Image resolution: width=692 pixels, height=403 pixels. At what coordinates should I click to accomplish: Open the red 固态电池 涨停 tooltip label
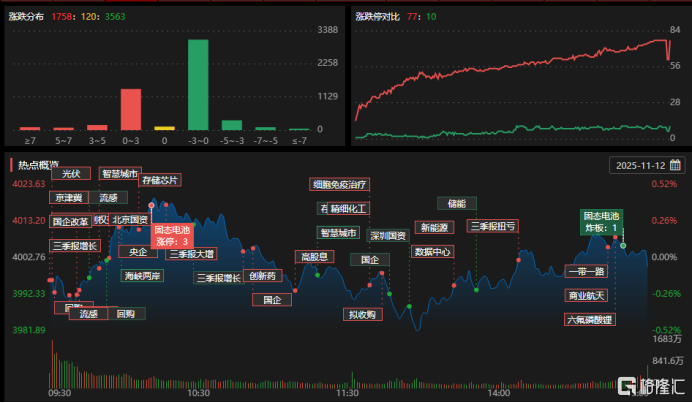pos(171,236)
